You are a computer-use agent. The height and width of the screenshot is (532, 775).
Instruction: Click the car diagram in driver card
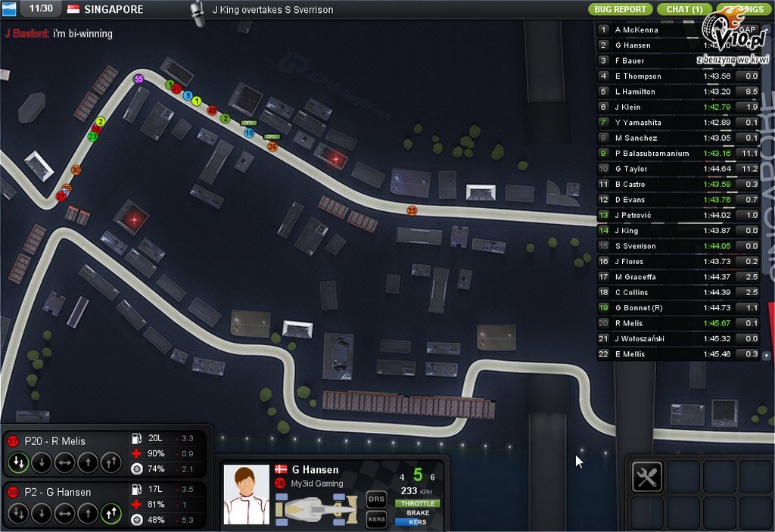pos(317,509)
